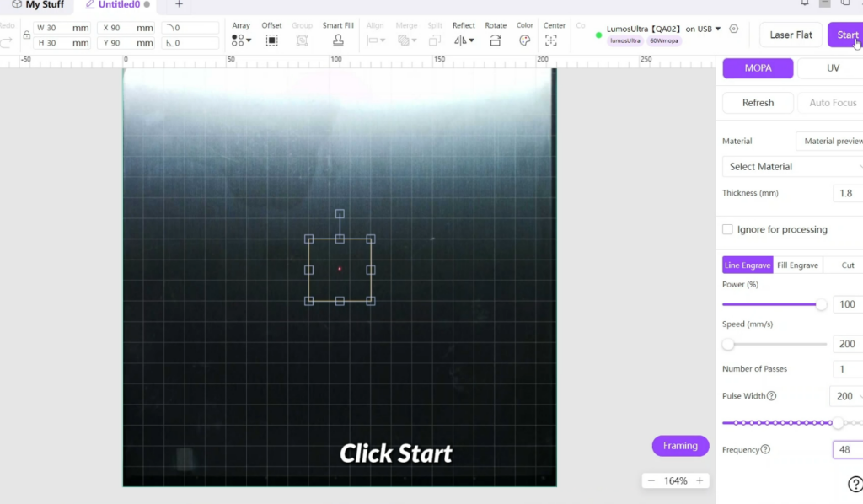Select the Cut tab
Viewport: 863px width, 504px height.
(846, 265)
